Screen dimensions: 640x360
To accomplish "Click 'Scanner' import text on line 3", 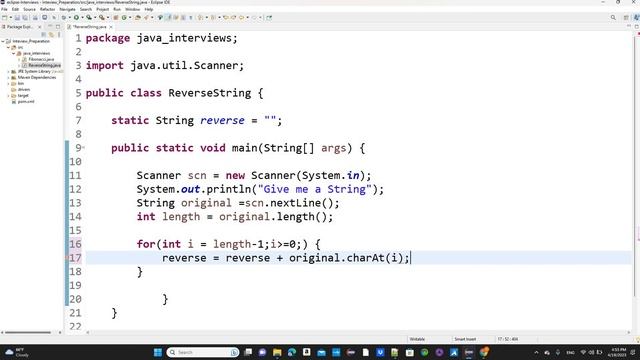I will (216, 65).
